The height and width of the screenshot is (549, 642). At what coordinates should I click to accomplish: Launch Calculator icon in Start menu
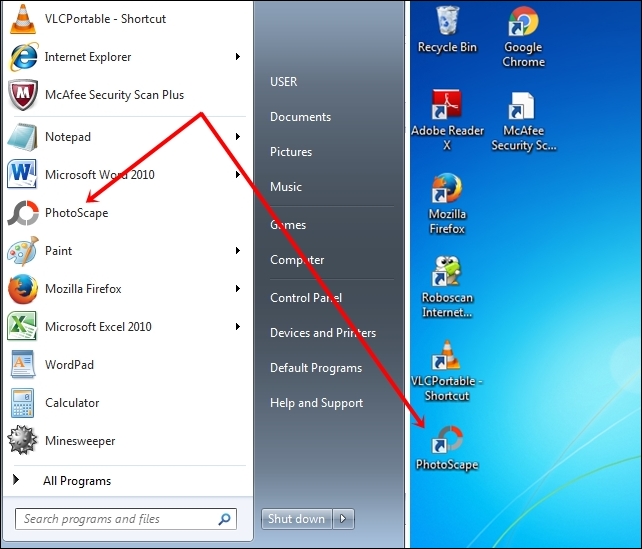click(23, 402)
